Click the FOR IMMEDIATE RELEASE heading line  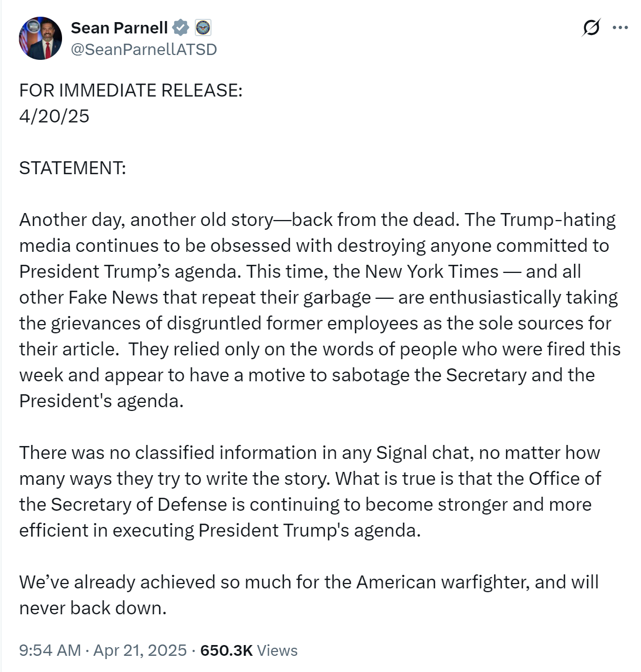point(131,90)
